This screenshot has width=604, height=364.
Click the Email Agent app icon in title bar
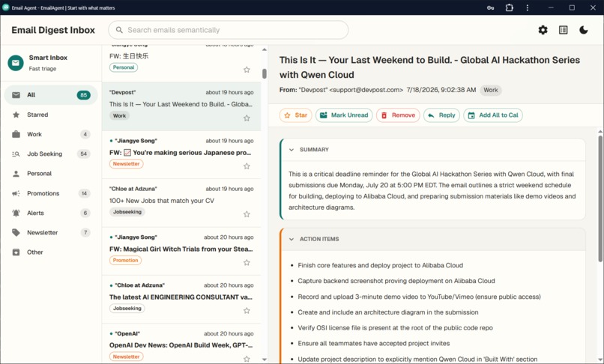pos(6,7)
